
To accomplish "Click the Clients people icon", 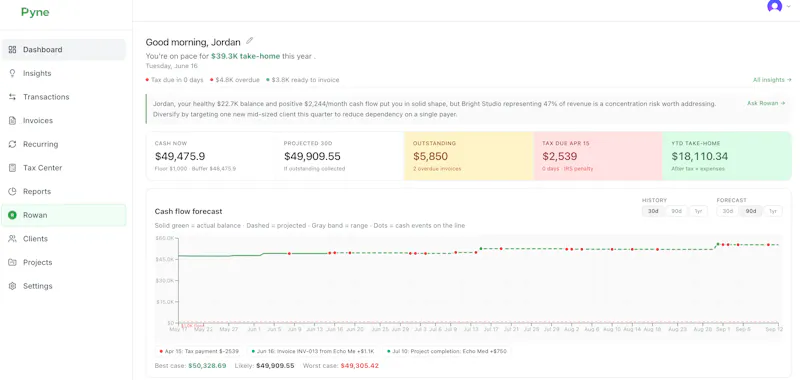I will [12, 239].
